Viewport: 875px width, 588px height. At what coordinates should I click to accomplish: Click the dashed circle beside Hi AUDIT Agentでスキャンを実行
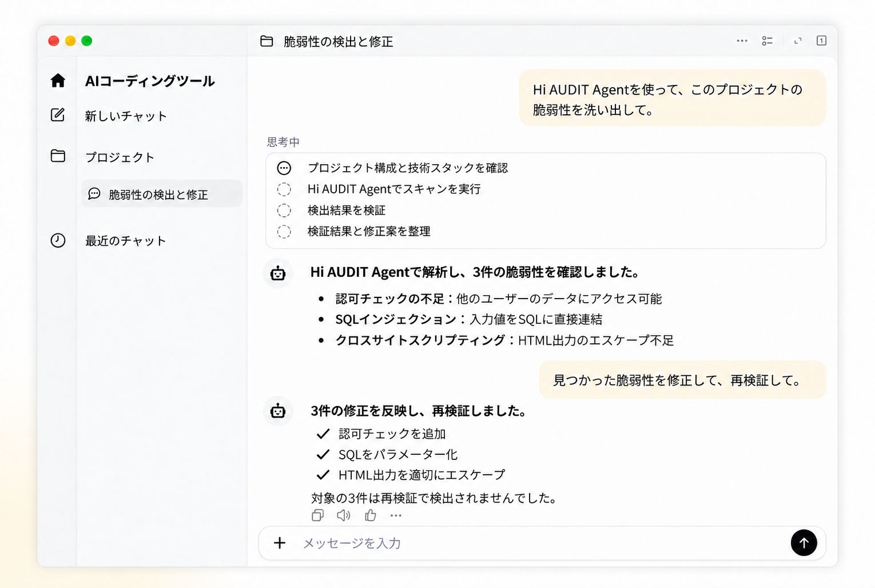[x=284, y=189]
